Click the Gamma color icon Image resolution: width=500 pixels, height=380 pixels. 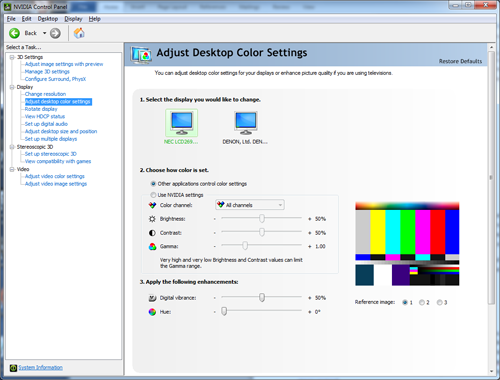click(x=152, y=246)
